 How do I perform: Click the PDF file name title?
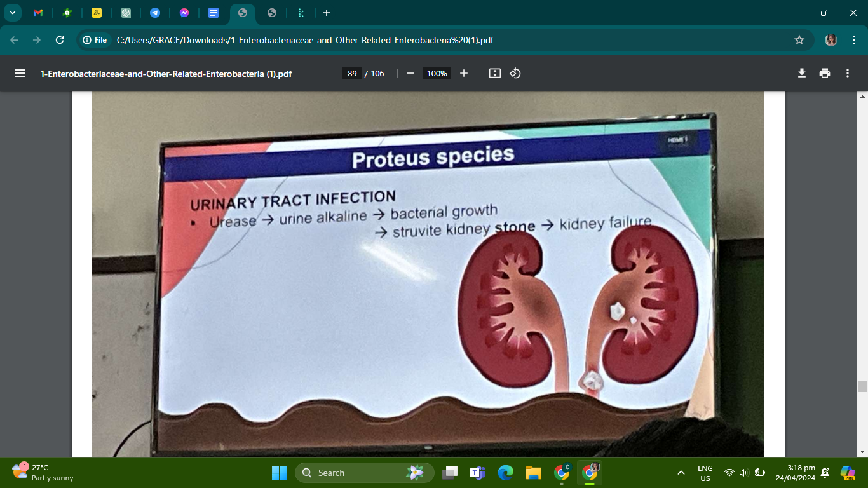point(166,74)
